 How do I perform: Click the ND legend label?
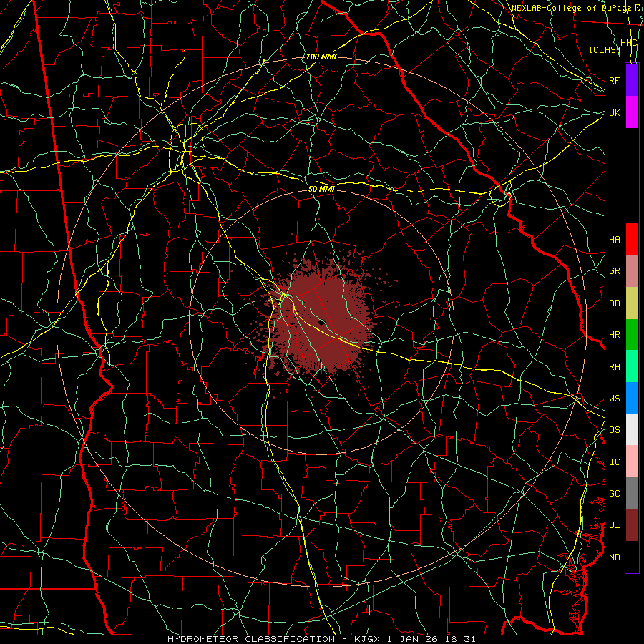pos(614,557)
